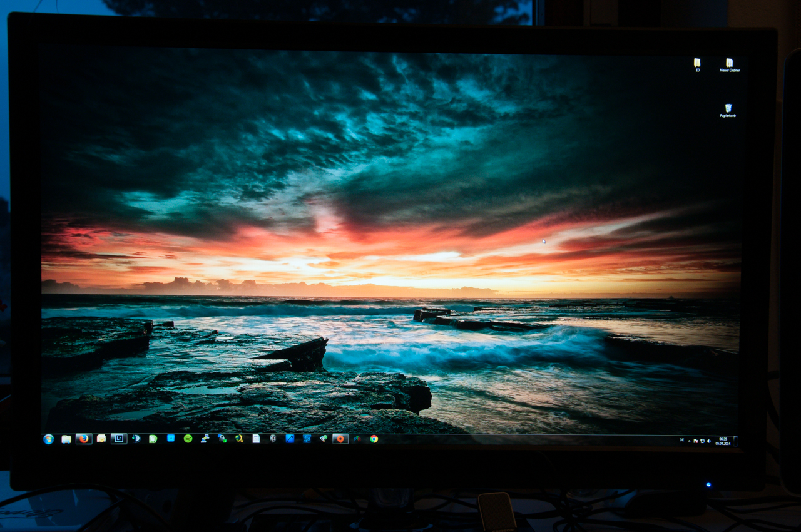
Task: Open the World of Tanks taskbar icon
Action: point(273,439)
